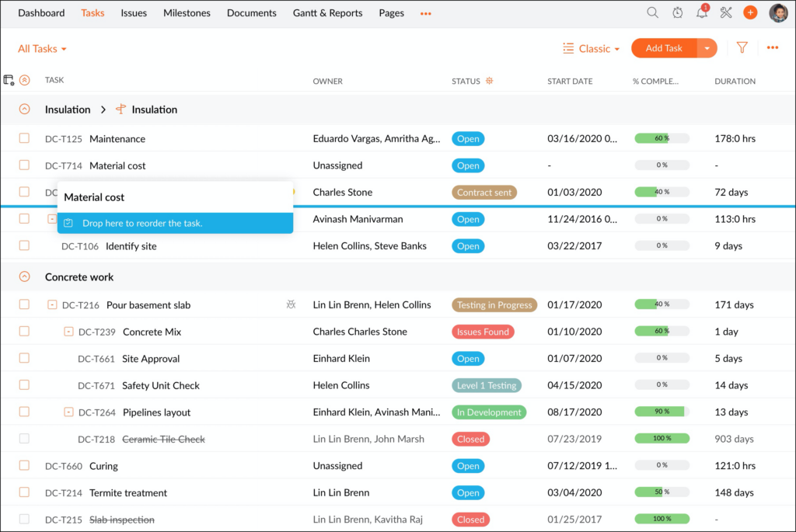Click the Add Task button

(665, 47)
